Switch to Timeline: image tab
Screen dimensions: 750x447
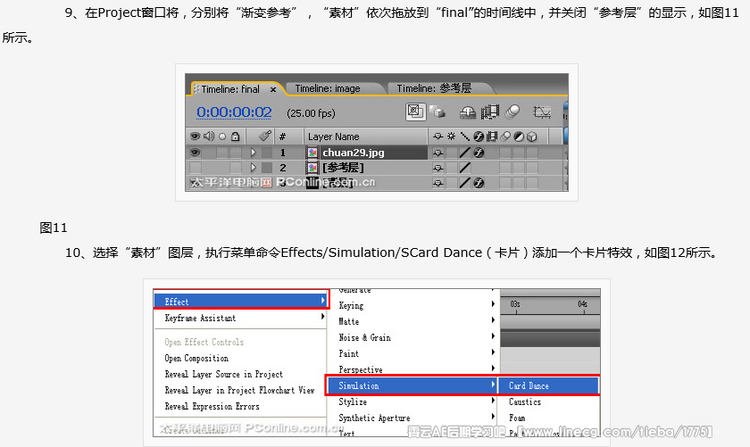(x=328, y=89)
